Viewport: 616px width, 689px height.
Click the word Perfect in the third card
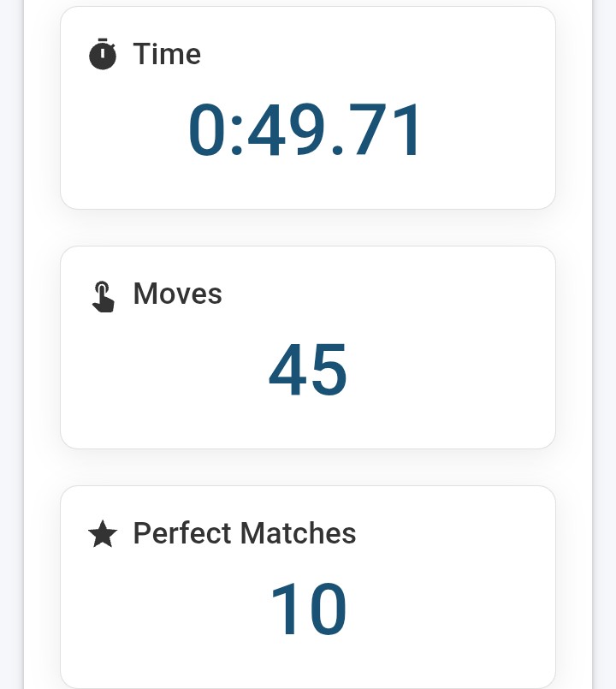[x=182, y=533]
